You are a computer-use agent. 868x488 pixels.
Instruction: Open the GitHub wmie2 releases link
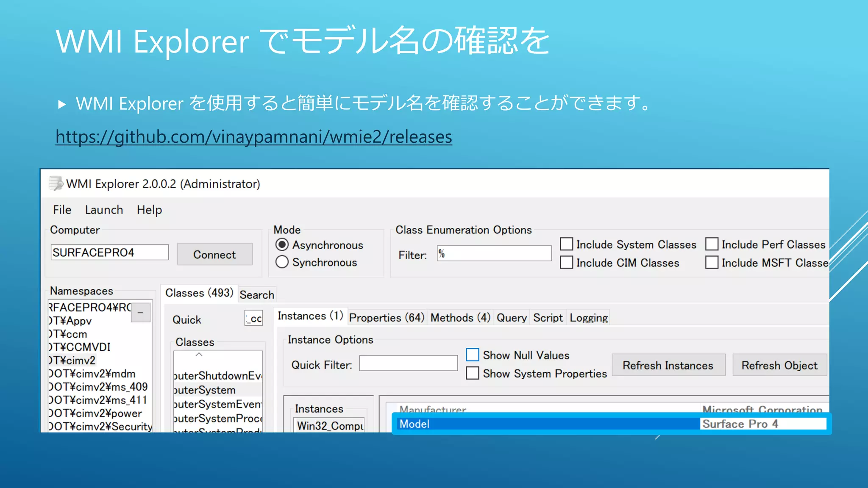coord(254,137)
